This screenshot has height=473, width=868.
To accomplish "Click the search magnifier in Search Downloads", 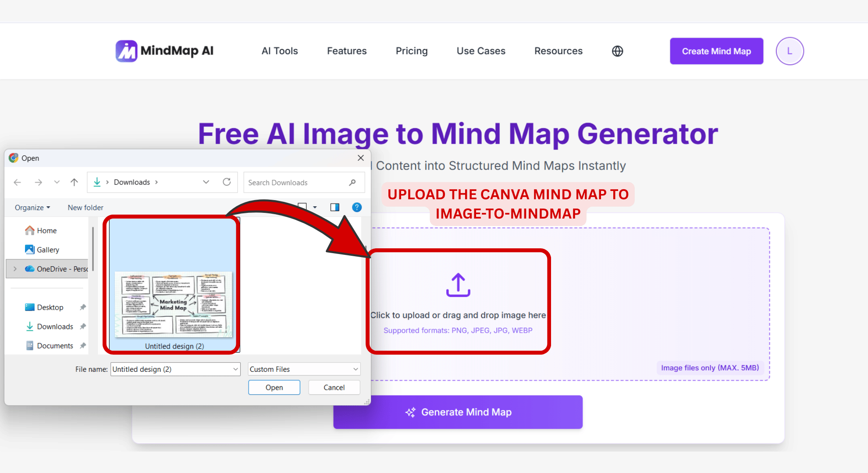I will (352, 182).
